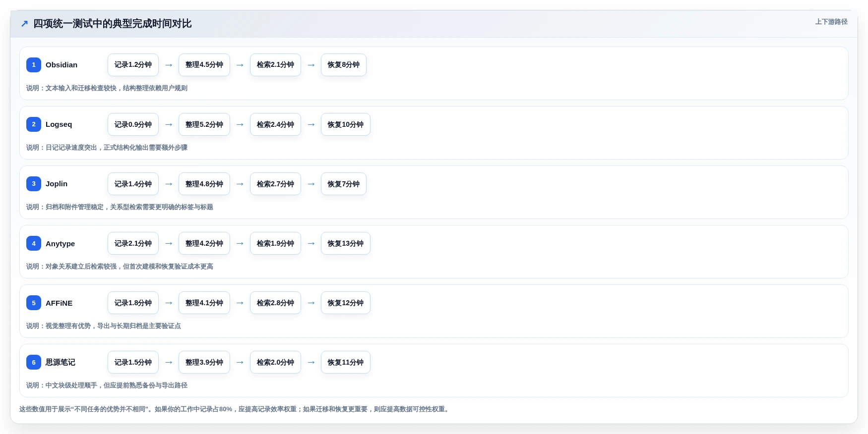The height and width of the screenshot is (434, 868).
Task: Click the note 文本输入和迁移检查较快
Action: [107, 88]
